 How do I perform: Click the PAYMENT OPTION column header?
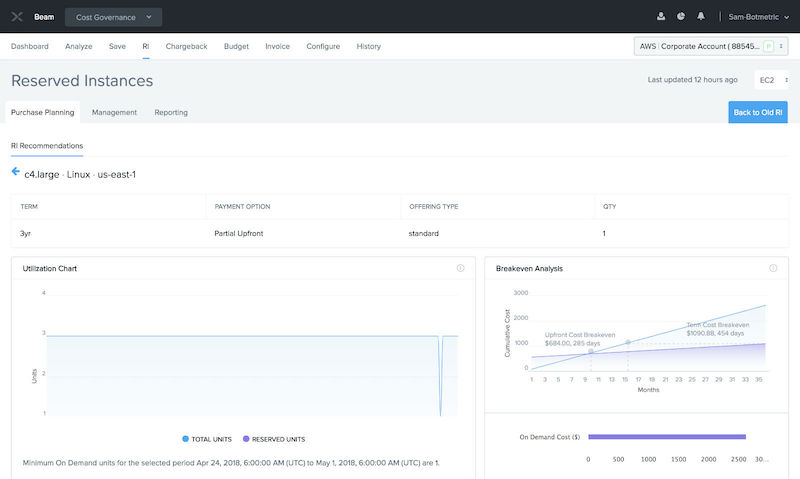(242, 207)
